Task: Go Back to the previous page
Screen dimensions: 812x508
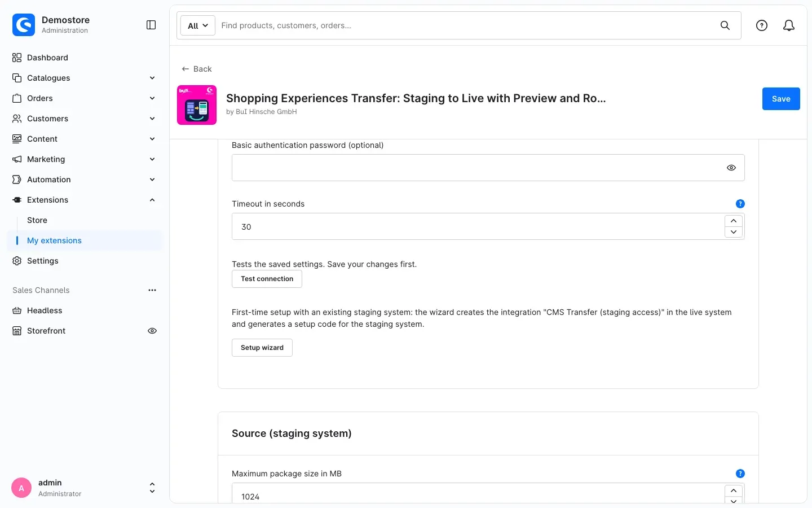Action: tap(197, 69)
